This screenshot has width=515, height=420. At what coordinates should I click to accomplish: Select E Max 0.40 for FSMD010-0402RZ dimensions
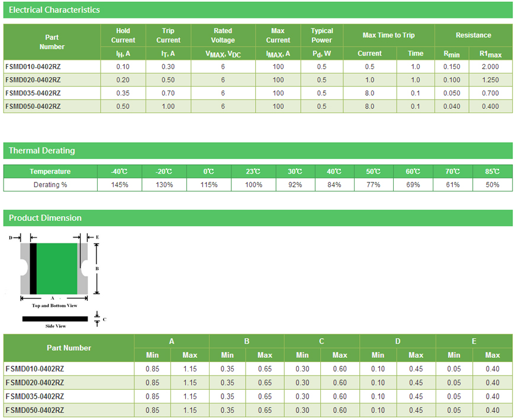(x=493, y=368)
